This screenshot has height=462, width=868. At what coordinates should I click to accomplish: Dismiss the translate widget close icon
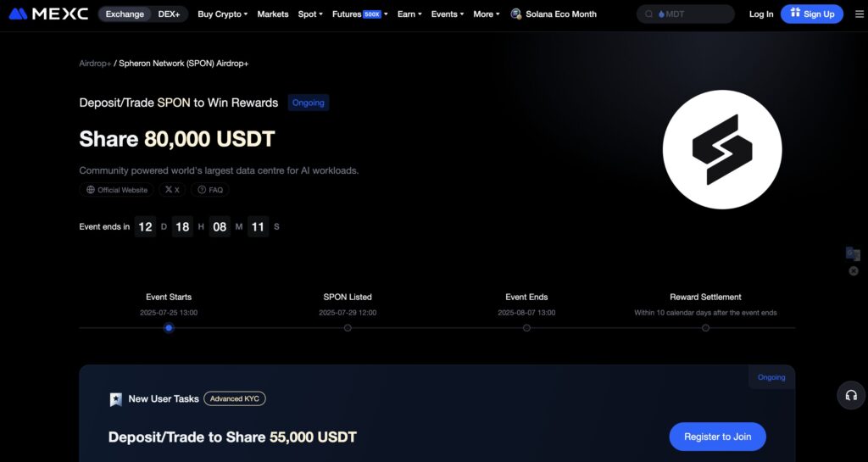[x=854, y=271]
